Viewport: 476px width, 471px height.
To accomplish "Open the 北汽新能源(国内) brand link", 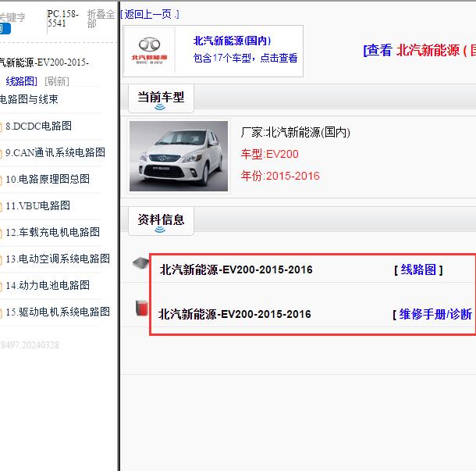I will click(233, 41).
